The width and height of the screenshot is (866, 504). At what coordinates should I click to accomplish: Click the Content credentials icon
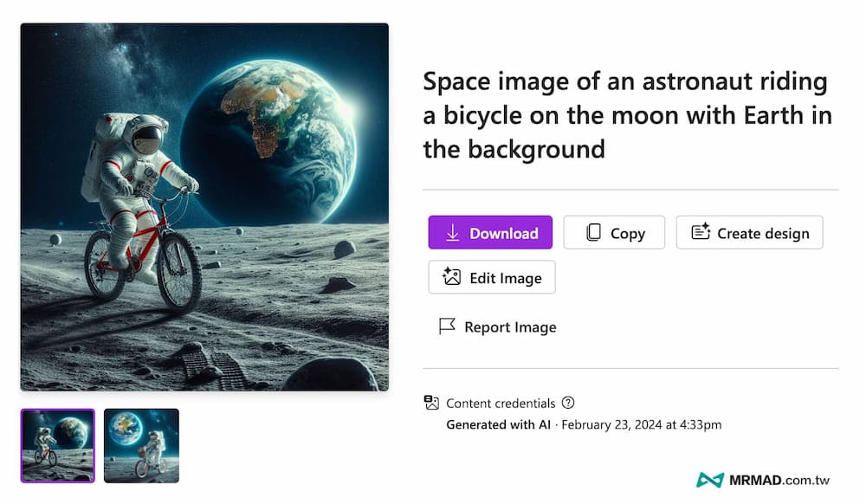click(431, 403)
